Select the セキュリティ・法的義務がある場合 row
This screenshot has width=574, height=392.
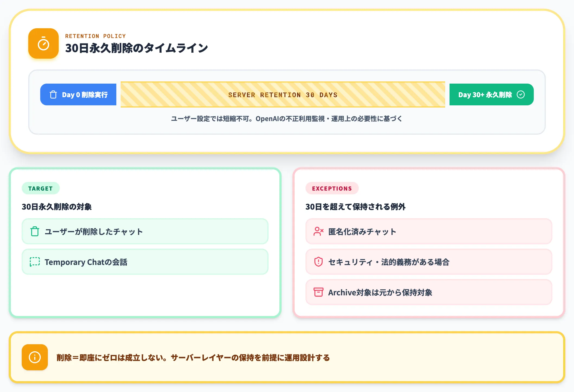429,262
